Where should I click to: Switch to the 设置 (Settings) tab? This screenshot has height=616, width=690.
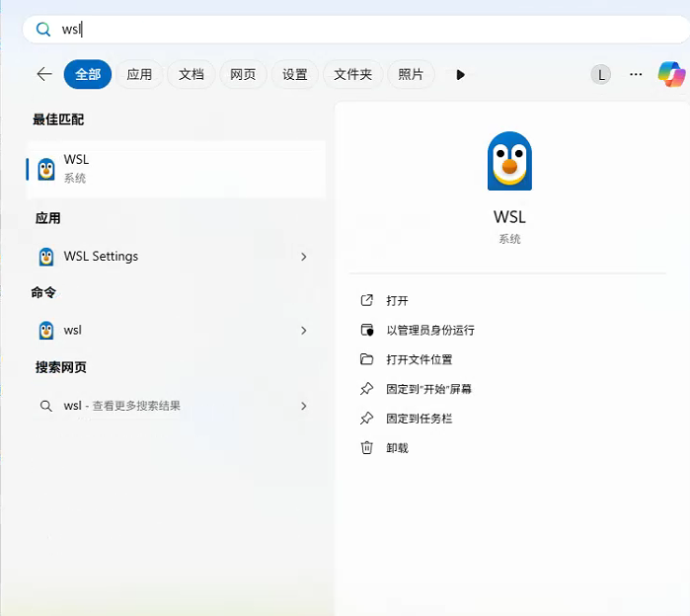pos(295,74)
